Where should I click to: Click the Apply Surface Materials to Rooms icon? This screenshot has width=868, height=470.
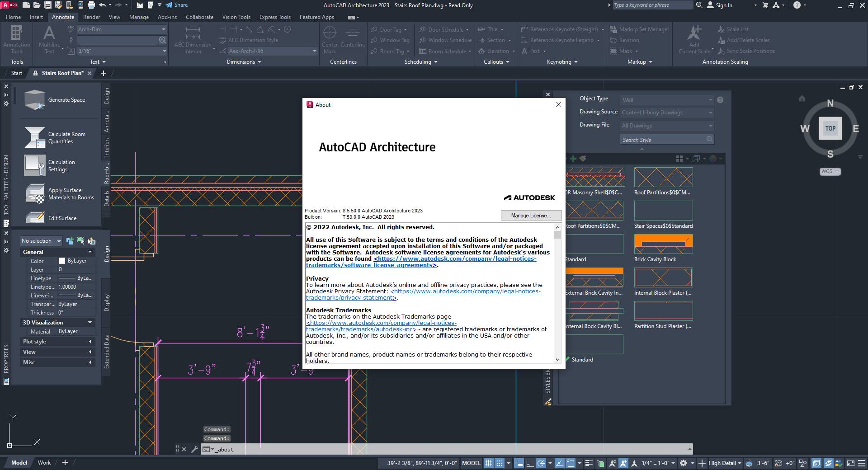(x=34, y=193)
